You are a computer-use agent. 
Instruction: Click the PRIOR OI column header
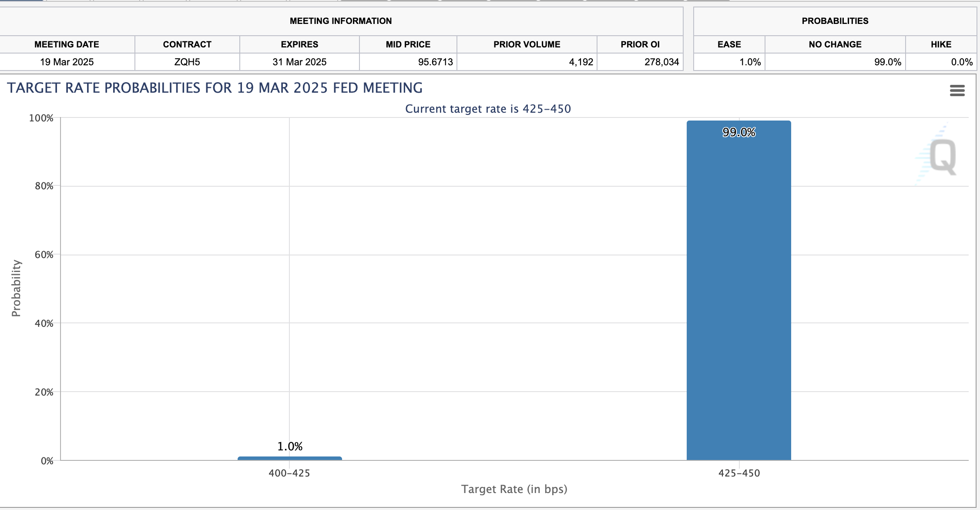coord(640,44)
